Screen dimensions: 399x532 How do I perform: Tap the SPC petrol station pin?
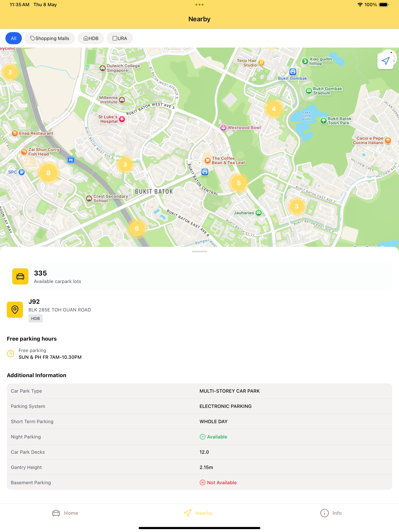tap(22, 172)
